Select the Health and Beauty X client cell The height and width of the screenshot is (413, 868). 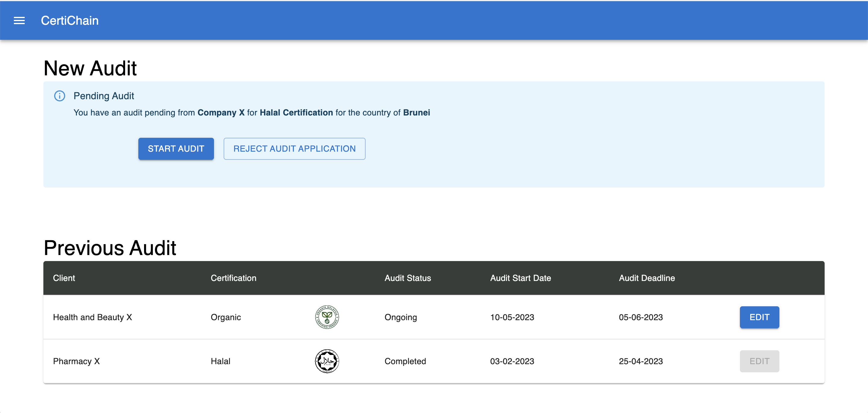[x=92, y=317]
